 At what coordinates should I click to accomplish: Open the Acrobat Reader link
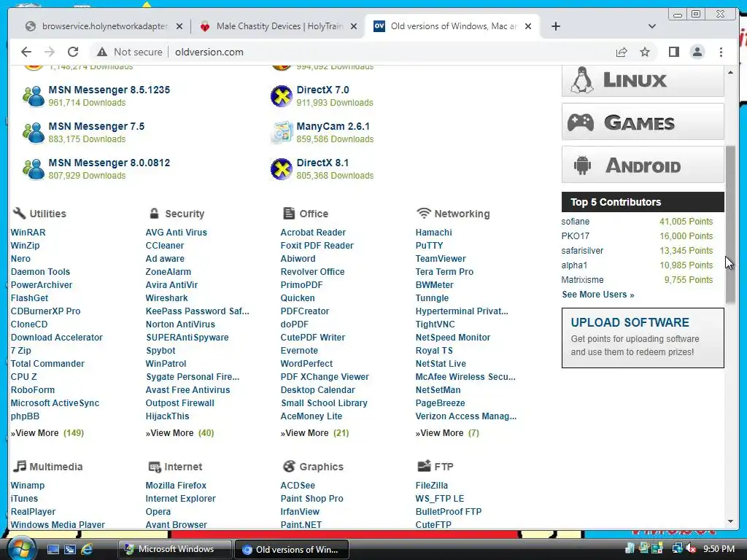click(x=313, y=233)
